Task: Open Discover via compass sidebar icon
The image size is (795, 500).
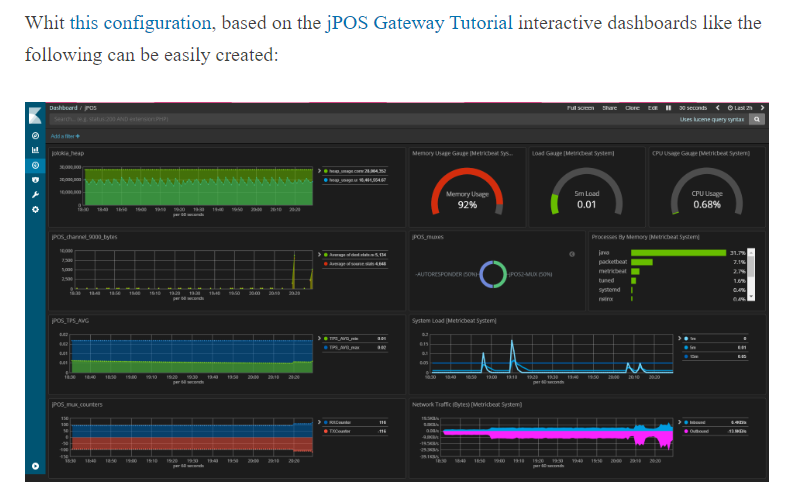Action: [x=36, y=135]
